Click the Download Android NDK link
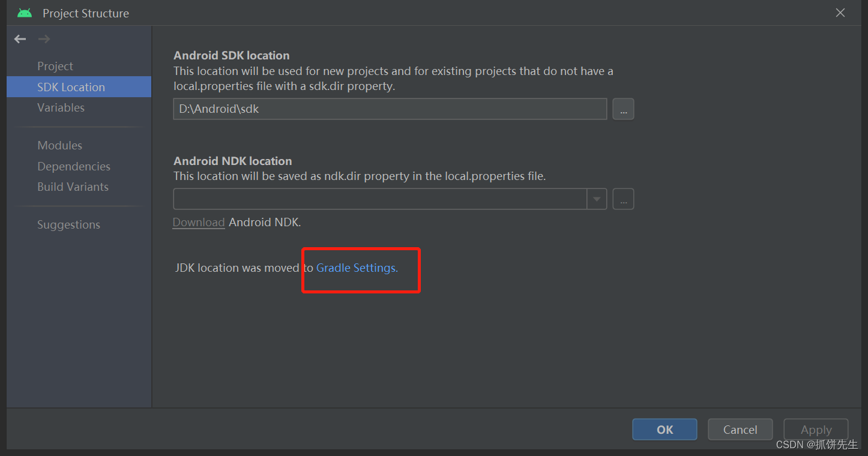The height and width of the screenshot is (456, 868). coord(198,222)
